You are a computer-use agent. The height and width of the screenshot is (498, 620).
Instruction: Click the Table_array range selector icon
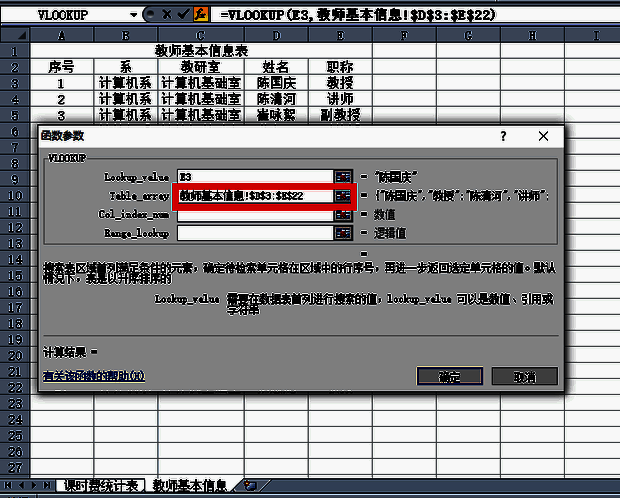pyautogui.click(x=343, y=195)
